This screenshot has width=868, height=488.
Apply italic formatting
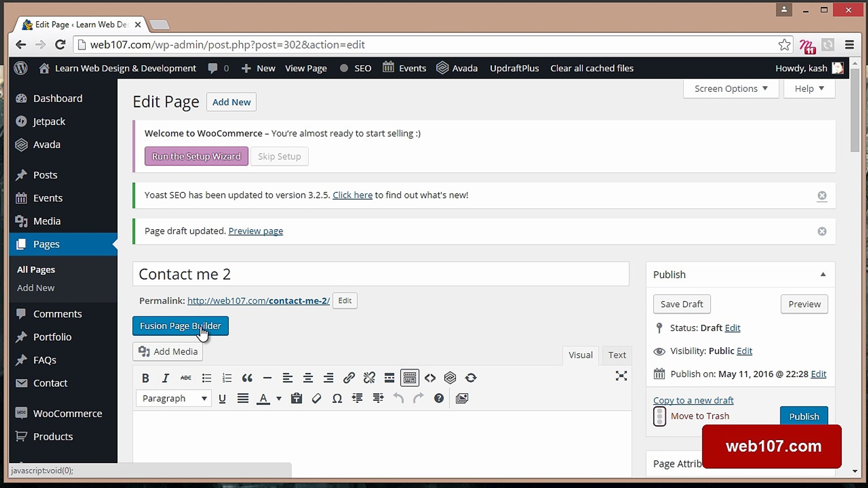click(165, 378)
